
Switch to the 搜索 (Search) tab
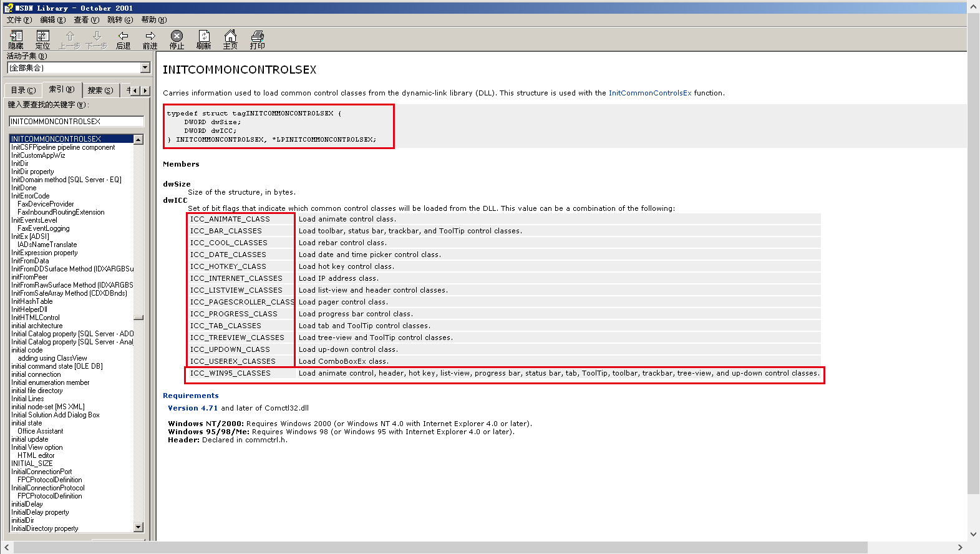point(100,90)
